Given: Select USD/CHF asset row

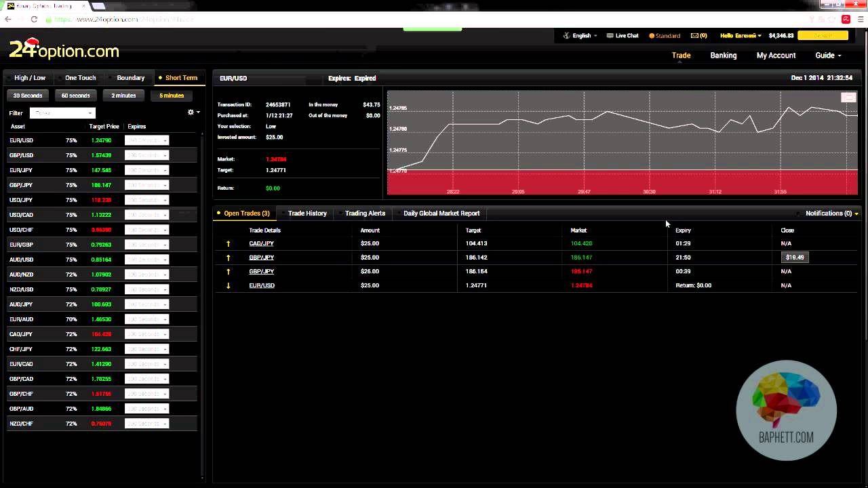Looking at the screenshot, I should (102, 230).
